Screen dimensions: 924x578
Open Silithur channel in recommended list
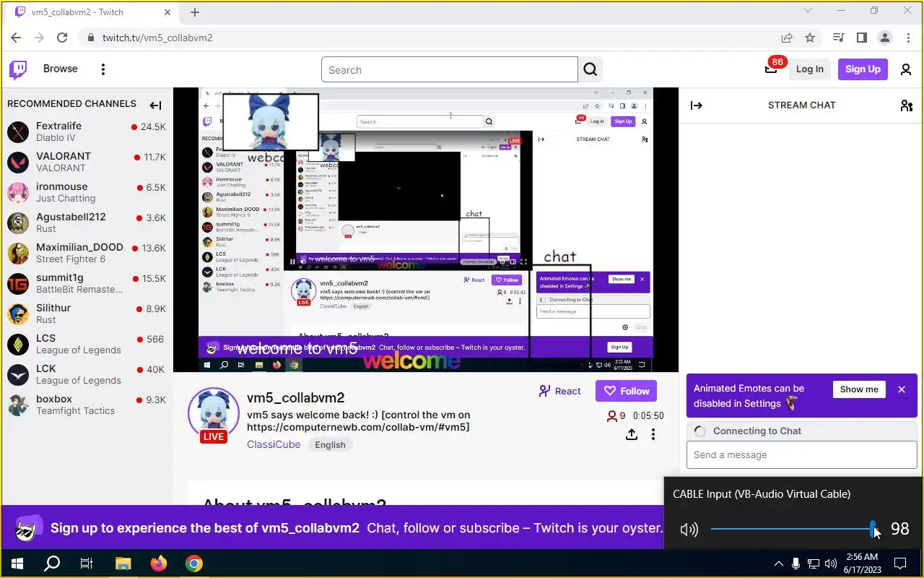tap(87, 314)
